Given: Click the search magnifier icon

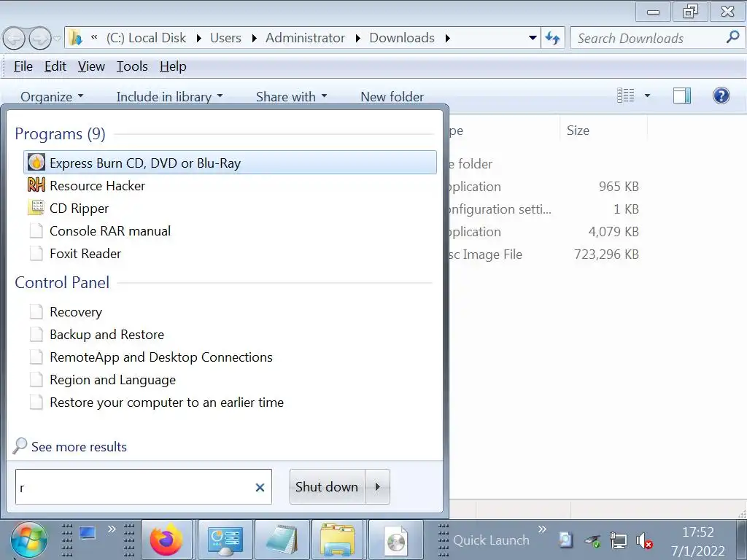Looking at the screenshot, I should [732, 37].
